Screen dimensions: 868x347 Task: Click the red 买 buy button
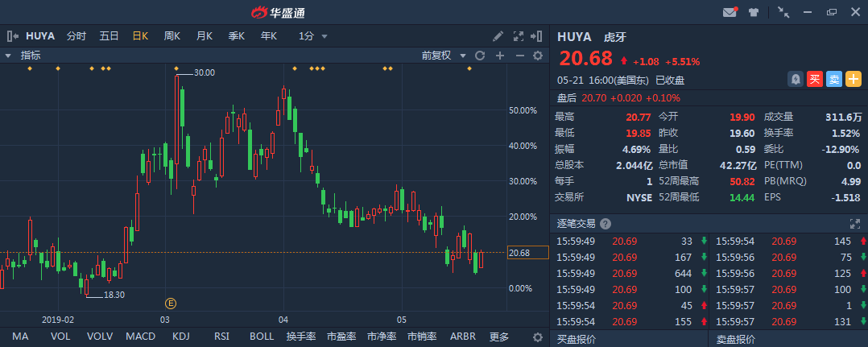(815, 79)
